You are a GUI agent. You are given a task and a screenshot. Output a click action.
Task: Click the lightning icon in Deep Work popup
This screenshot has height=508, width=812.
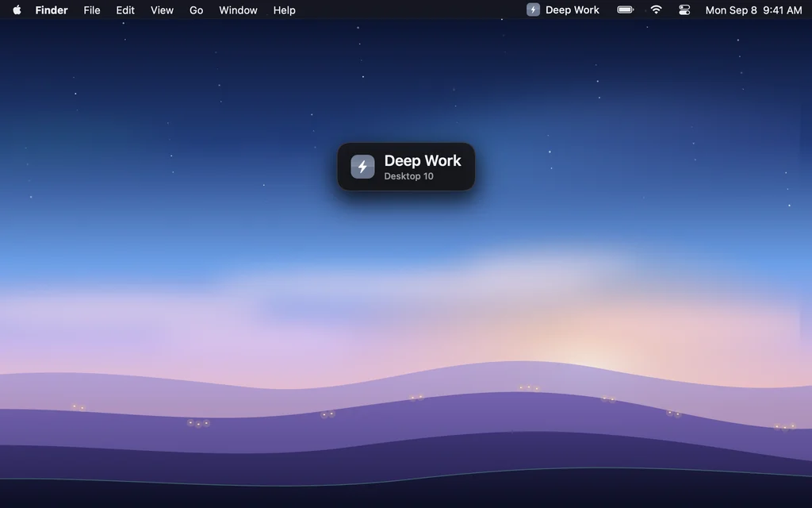pyautogui.click(x=362, y=167)
